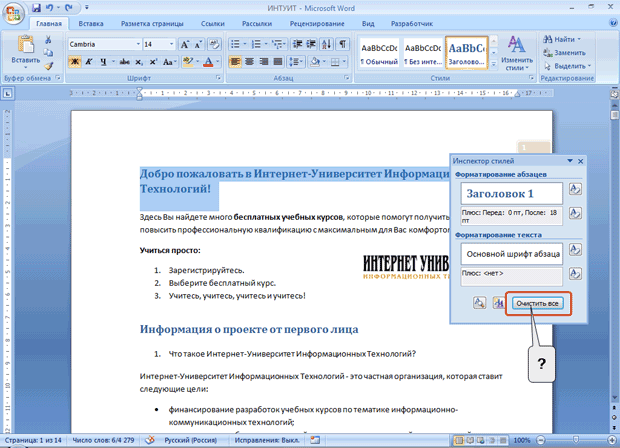Open the Borders dropdown

(x=344, y=62)
